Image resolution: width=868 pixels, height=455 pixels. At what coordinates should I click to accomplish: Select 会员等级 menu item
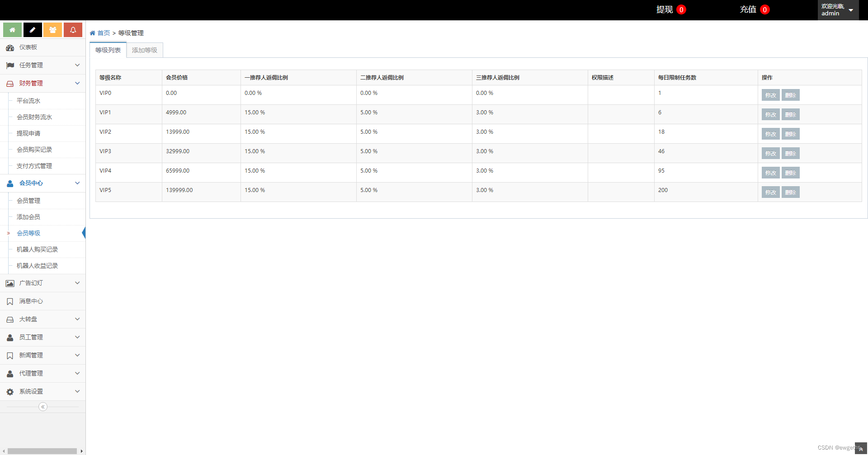[x=28, y=233]
